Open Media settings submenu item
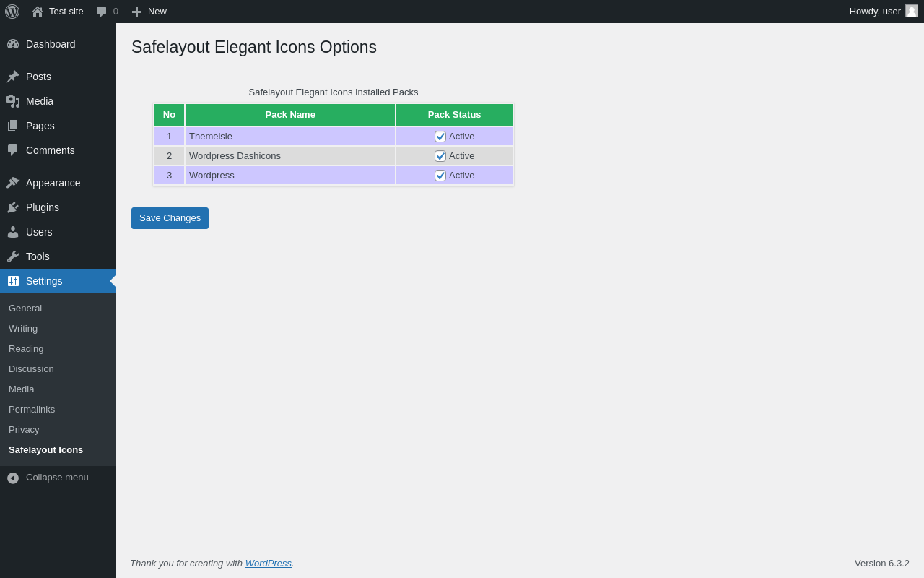The image size is (924, 578). pyautogui.click(x=58, y=389)
